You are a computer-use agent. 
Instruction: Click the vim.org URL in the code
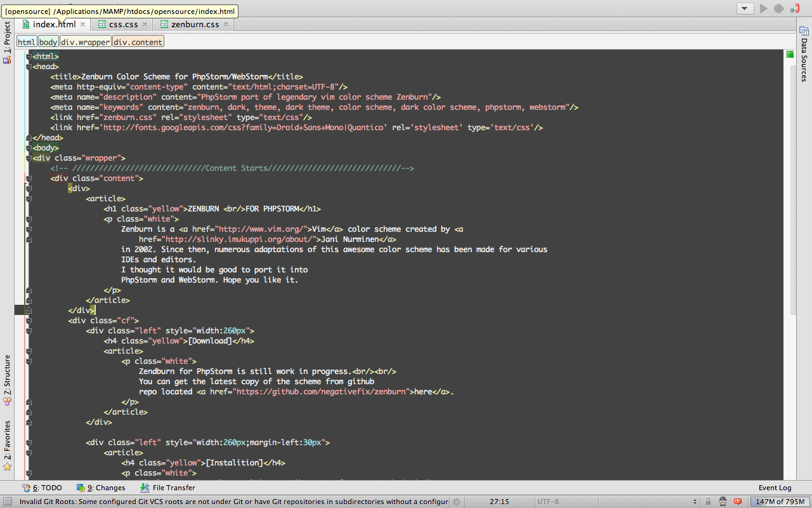click(261, 229)
